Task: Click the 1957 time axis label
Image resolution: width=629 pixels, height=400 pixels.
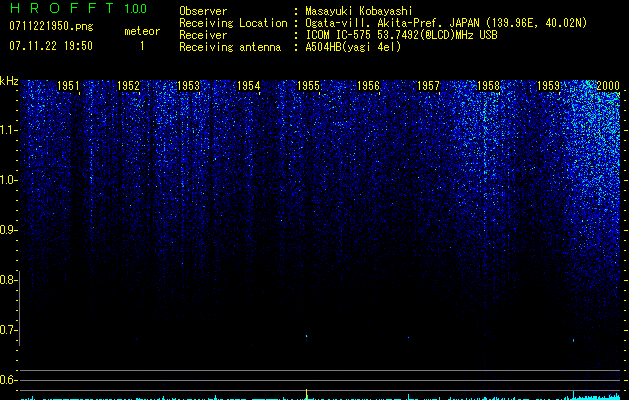Action: [428, 86]
